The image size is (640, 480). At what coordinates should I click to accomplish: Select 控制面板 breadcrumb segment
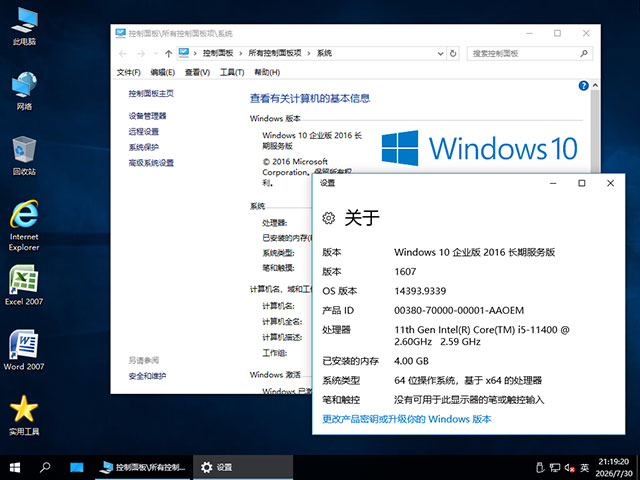tap(218, 53)
